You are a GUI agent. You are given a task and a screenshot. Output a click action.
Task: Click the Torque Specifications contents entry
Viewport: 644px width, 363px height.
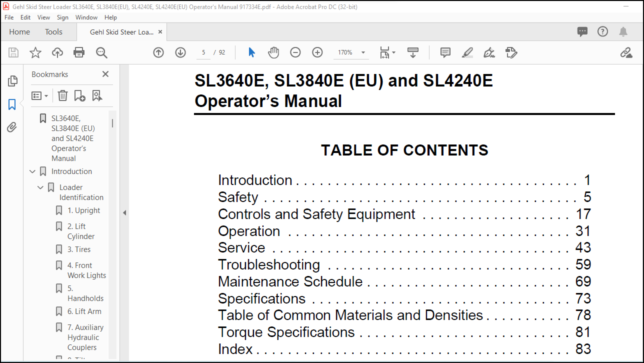[x=404, y=332]
